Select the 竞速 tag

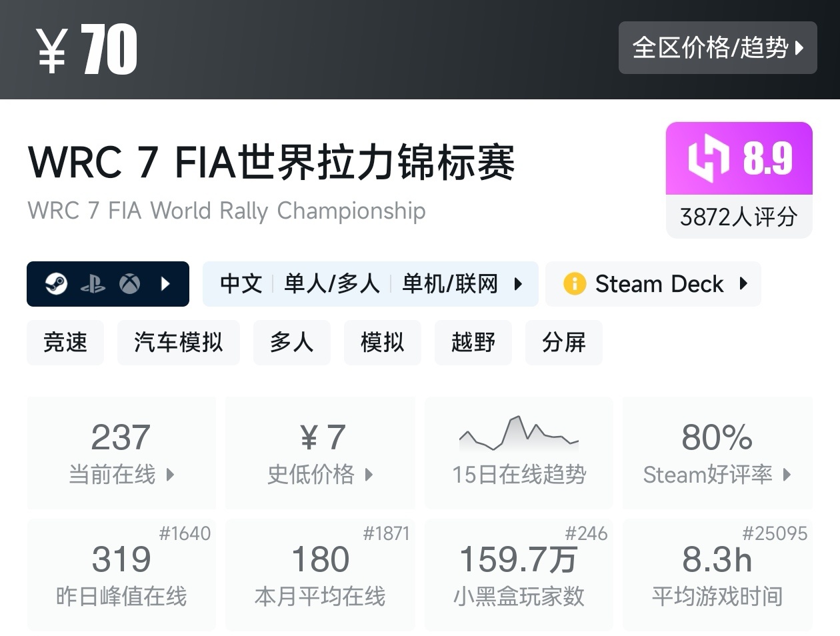[65, 343]
